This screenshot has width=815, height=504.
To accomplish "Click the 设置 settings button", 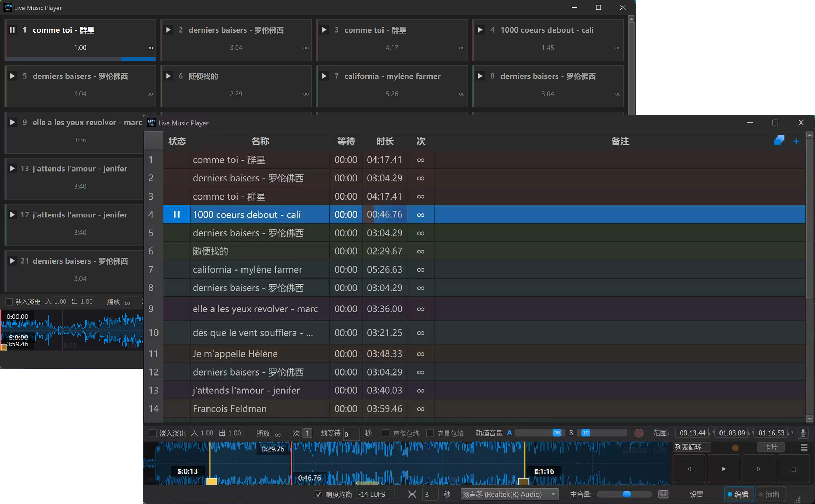I will tap(696, 494).
